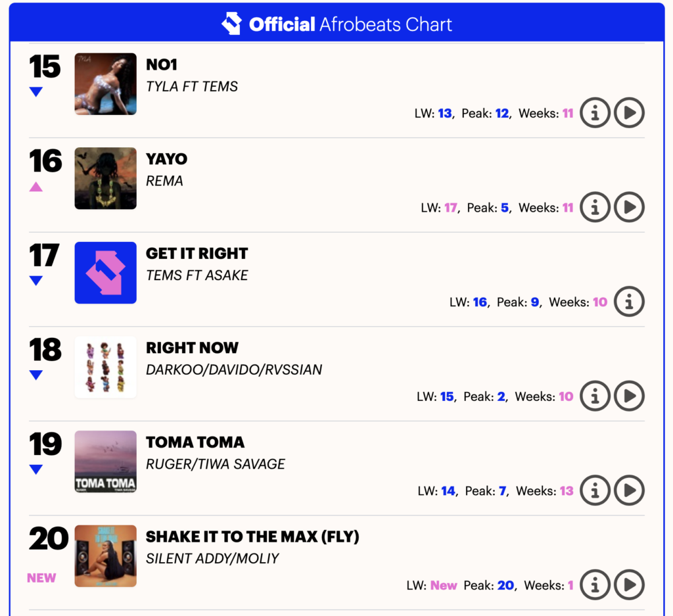Image resolution: width=673 pixels, height=616 pixels.
Task: Open info for Get It Right
Action: (629, 302)
